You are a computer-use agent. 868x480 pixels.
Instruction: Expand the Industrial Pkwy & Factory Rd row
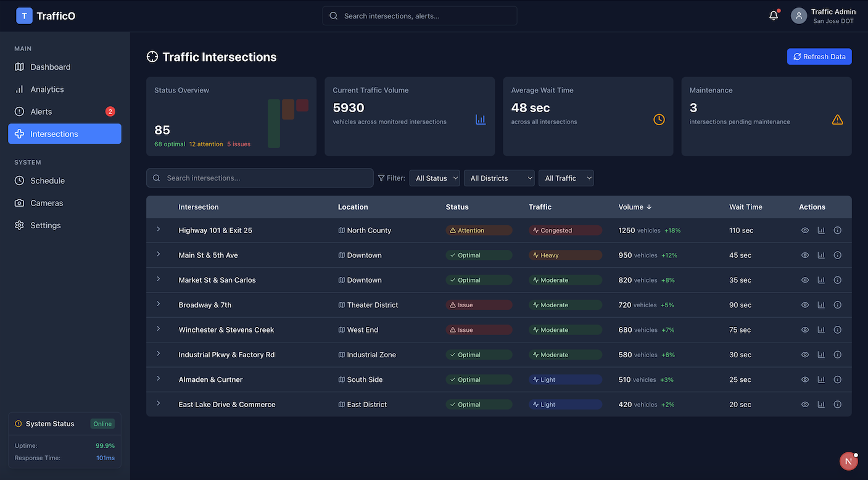(x=159, y=354)
